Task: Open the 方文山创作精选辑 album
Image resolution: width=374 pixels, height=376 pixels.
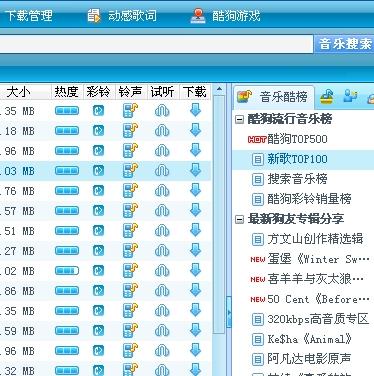Action: pyautogui.click(x=307, y=239)
